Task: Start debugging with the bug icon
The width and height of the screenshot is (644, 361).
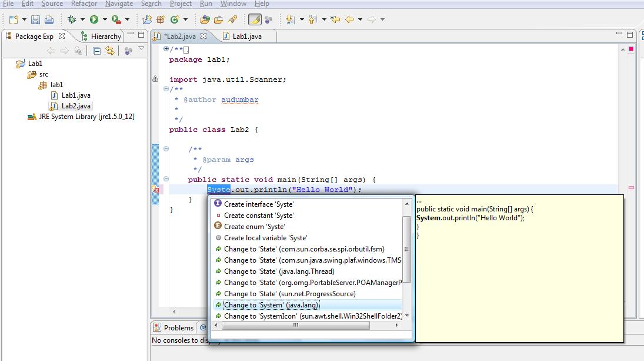Action: click(x=72, y=19)
